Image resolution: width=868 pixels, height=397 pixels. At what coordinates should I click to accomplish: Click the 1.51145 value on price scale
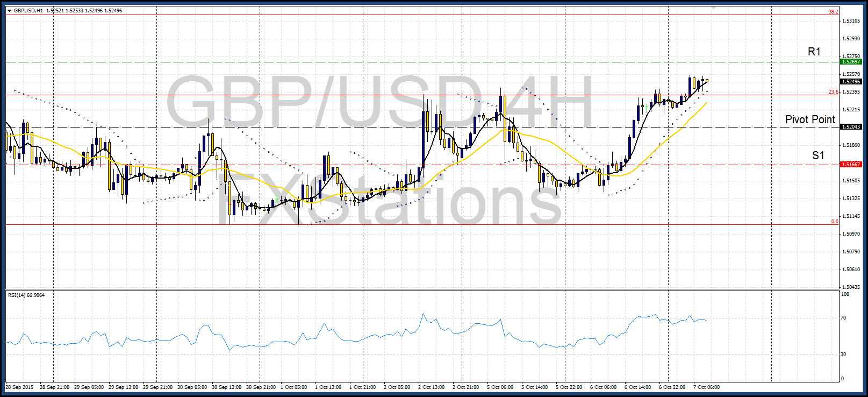[x=851, y=216]
